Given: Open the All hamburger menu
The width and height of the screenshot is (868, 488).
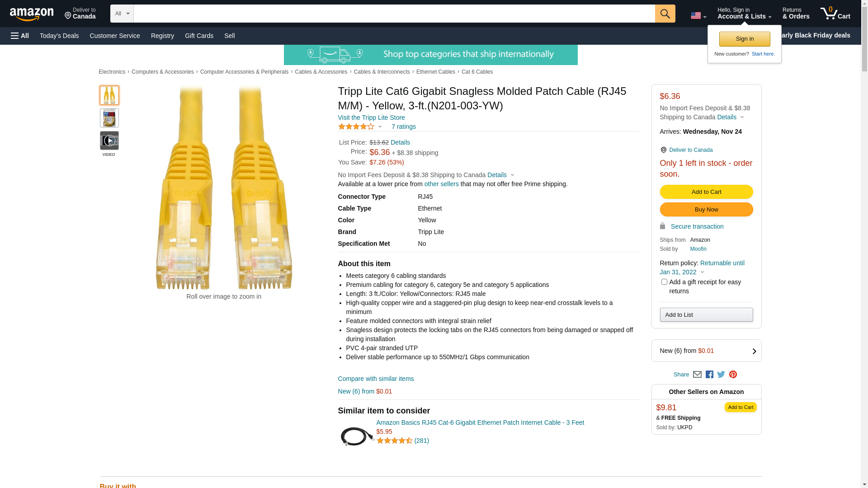Looking at the screenshot, I should coord(20,36).
